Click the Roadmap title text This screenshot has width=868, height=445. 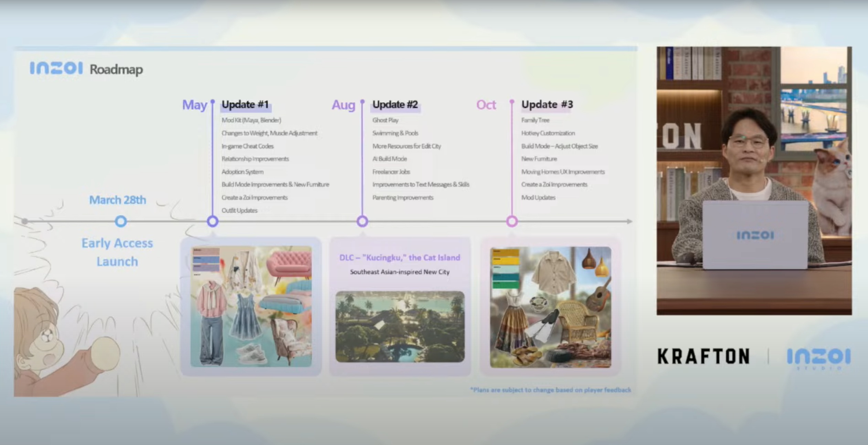[x=116, y=69]
